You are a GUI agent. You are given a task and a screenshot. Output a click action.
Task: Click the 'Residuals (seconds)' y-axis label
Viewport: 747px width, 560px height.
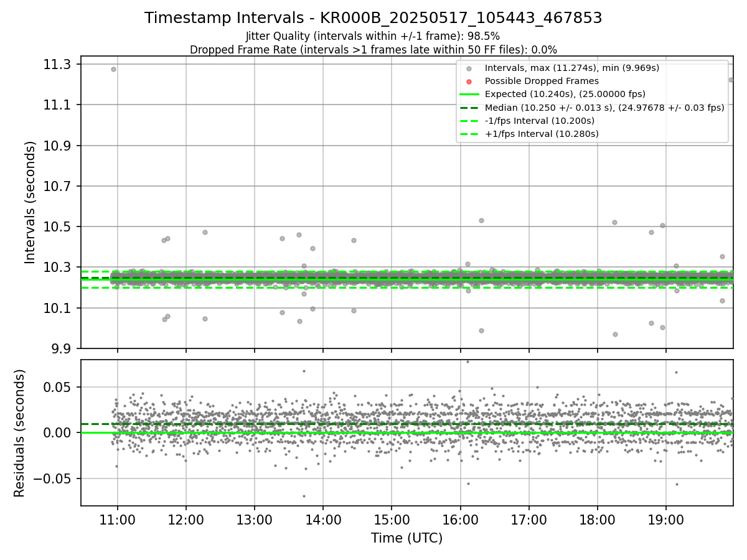pyautogui.click(x=19, y=433)
